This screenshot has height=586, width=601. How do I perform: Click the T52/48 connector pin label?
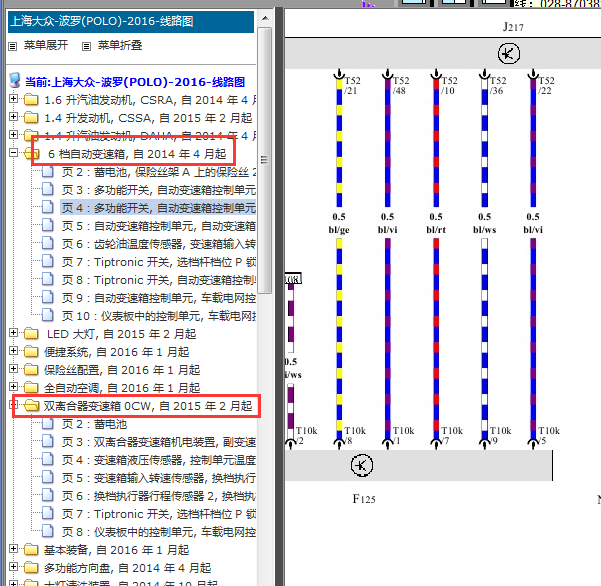coord(401,85)
